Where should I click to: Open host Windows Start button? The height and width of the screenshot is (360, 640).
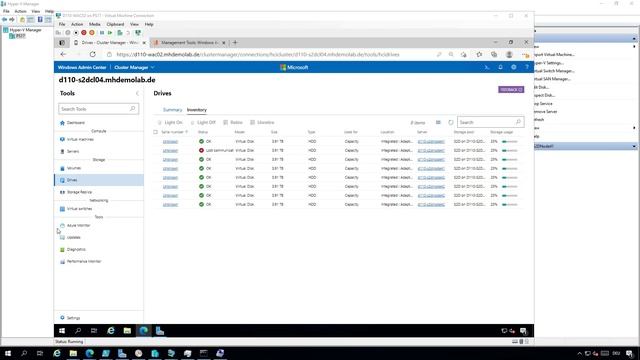(x=7, y=353)
